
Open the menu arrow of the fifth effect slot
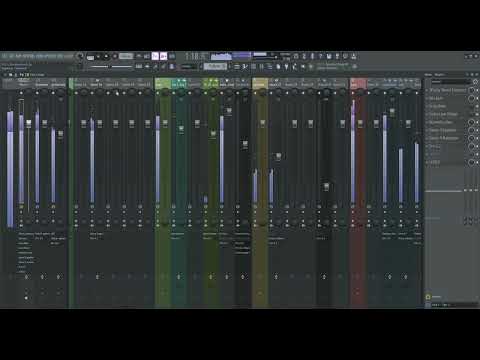(x=427, y=122)
